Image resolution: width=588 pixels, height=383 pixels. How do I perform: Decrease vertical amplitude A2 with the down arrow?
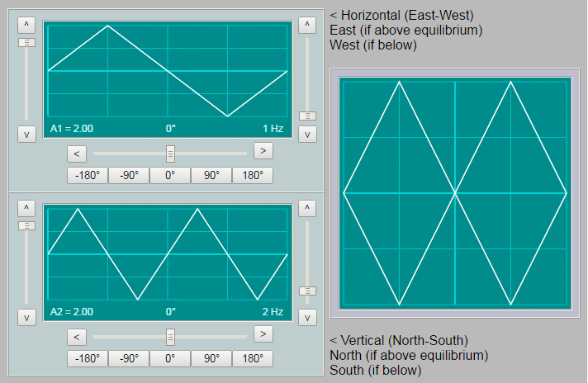click(26, 318)
